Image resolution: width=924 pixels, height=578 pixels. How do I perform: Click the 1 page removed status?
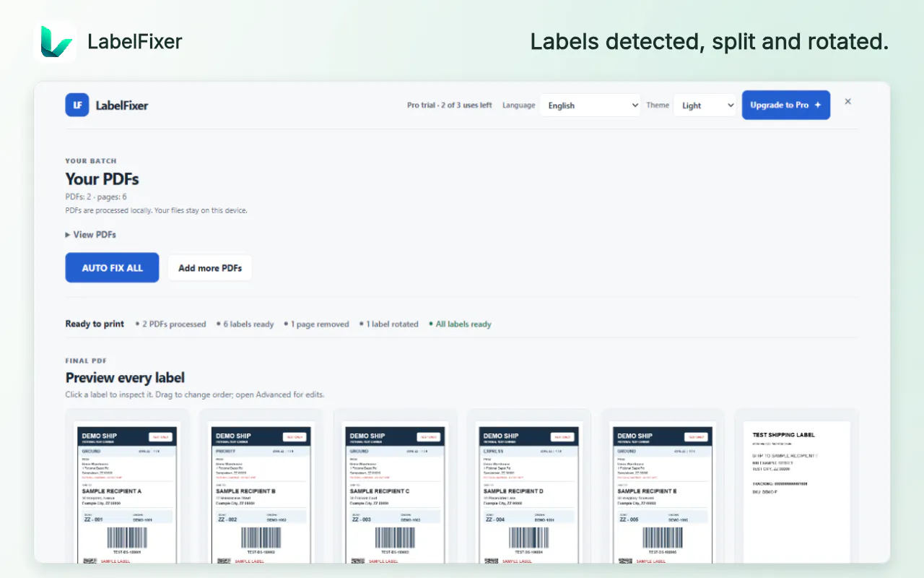pos(317,324)
